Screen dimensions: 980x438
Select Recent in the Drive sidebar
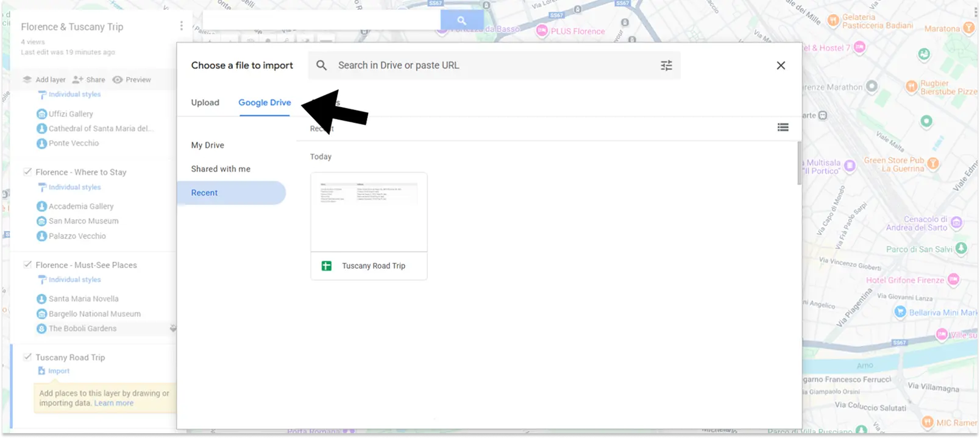[x=231, y=193]
